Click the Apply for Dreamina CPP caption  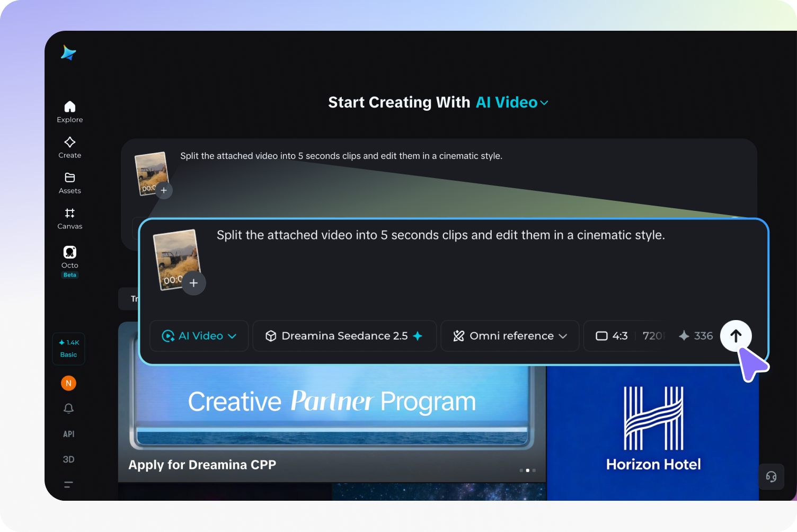pyautogui.click(x=202, y=465)
